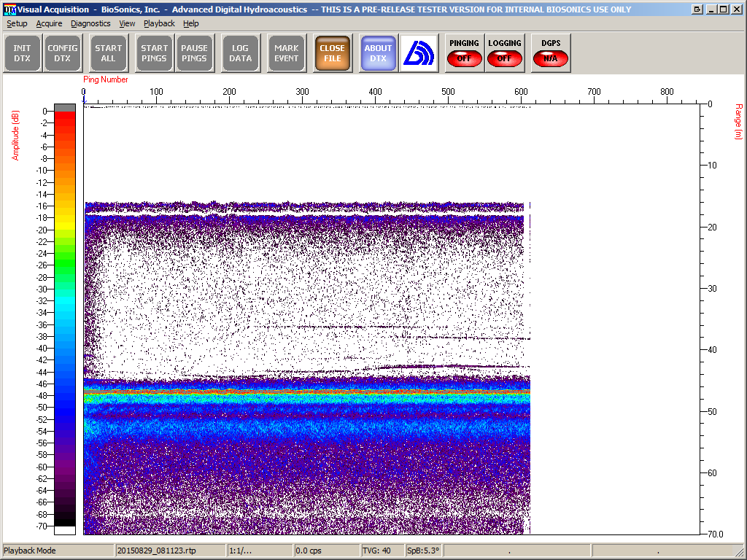Open the View menu
The height and width of the screenshot is (560, 747).
[x=127, y=23]
